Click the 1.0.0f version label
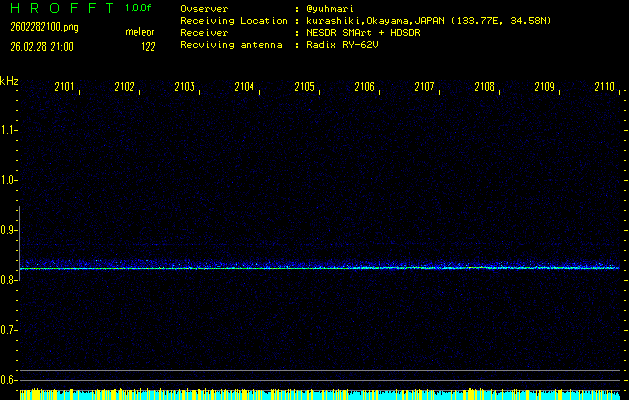The height and width of the screenshot is (400, 629). [x=139, y=8]
